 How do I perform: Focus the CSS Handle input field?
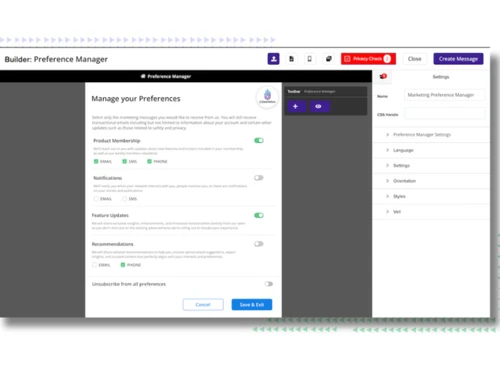coord(445,113)
